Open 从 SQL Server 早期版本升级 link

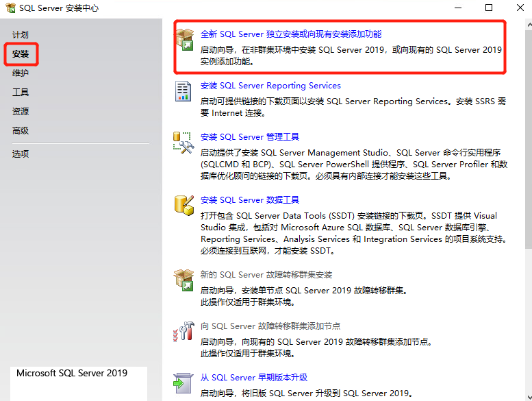[x=254, y=378]
